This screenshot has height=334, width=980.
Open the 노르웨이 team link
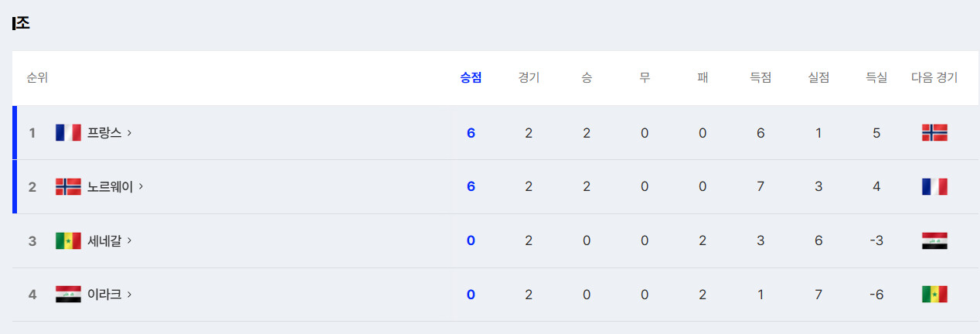point(111,186)
